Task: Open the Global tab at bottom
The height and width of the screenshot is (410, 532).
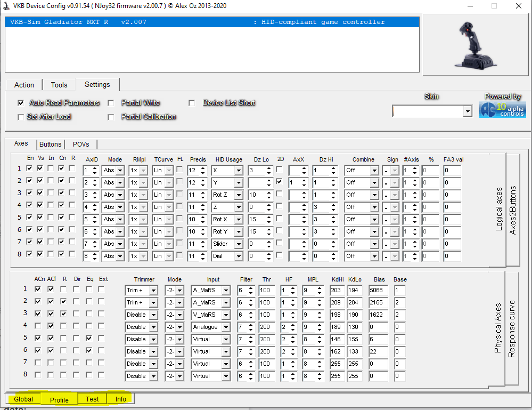Action: 23,399
